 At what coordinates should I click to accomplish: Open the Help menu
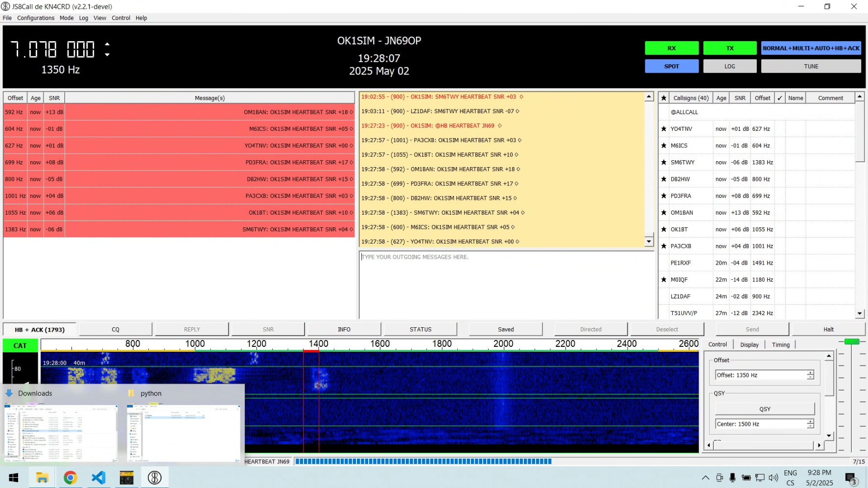(x=141, y=18)
